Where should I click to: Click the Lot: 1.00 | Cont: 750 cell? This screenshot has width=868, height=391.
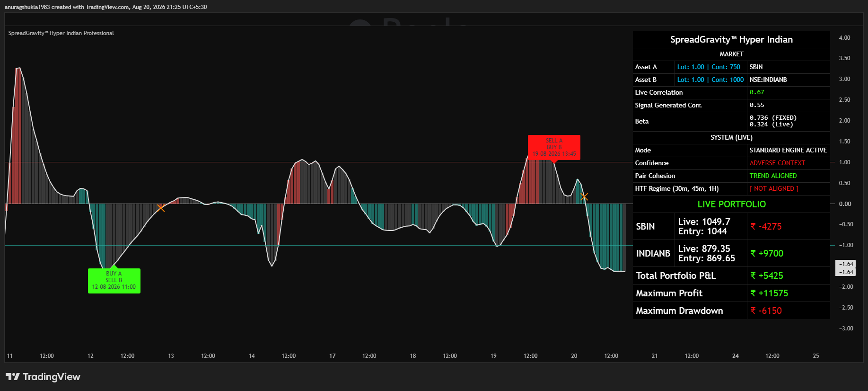[x=710, y=67]
